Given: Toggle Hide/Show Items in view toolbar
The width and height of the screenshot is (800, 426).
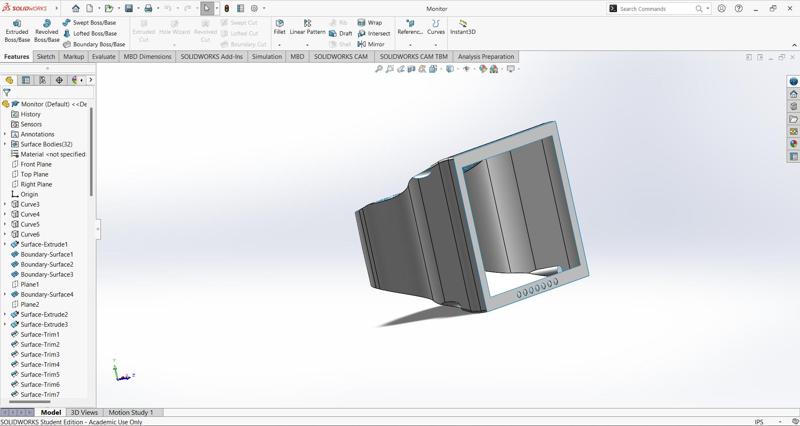Looking at the screenshot, I should [466, 69].
